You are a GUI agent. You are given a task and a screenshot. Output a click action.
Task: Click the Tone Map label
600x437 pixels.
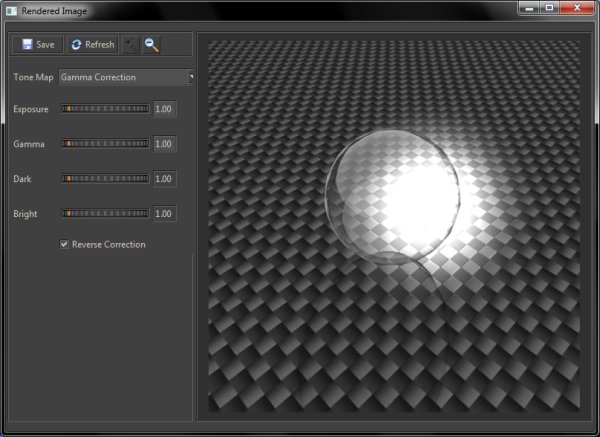click(33, 77)
